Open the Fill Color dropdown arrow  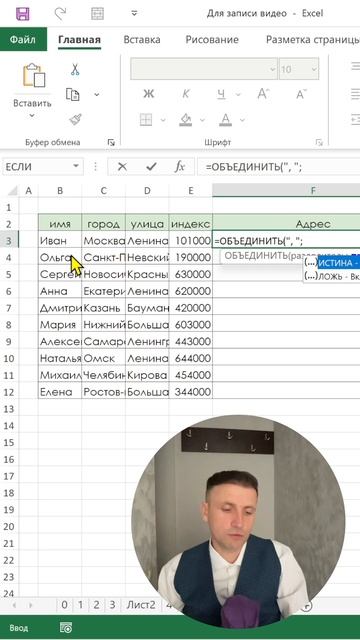pos(203,120)
